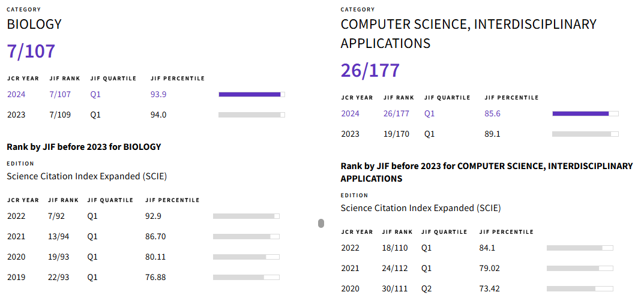Select the 93.9 JIF percentile link
Image resolution: width=644 pixels, height=307 pixels.
(x=158, y=94)
